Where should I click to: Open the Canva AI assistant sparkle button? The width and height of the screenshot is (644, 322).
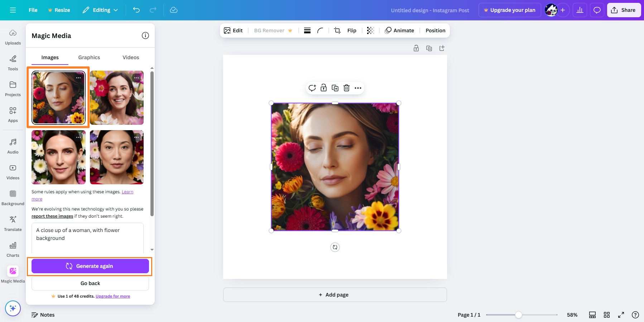coord(13,308)
